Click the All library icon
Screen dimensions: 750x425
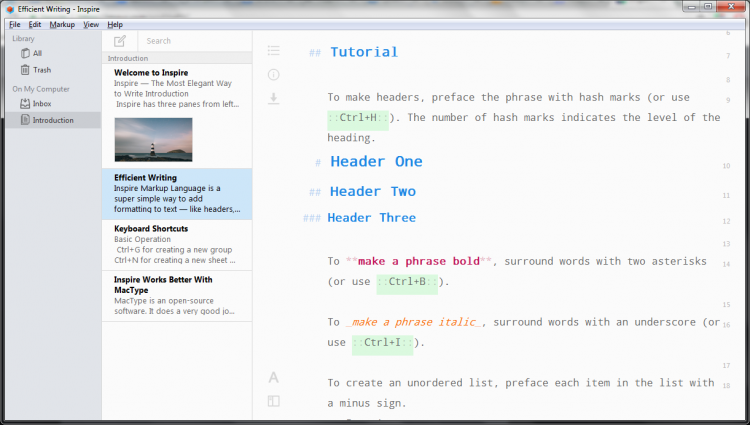tap(25, 53)
